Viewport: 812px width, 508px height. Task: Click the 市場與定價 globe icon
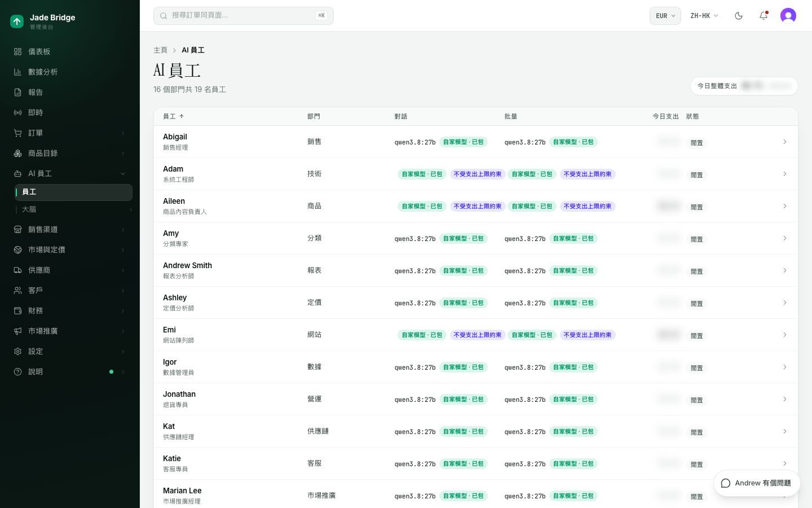[17, 249]
